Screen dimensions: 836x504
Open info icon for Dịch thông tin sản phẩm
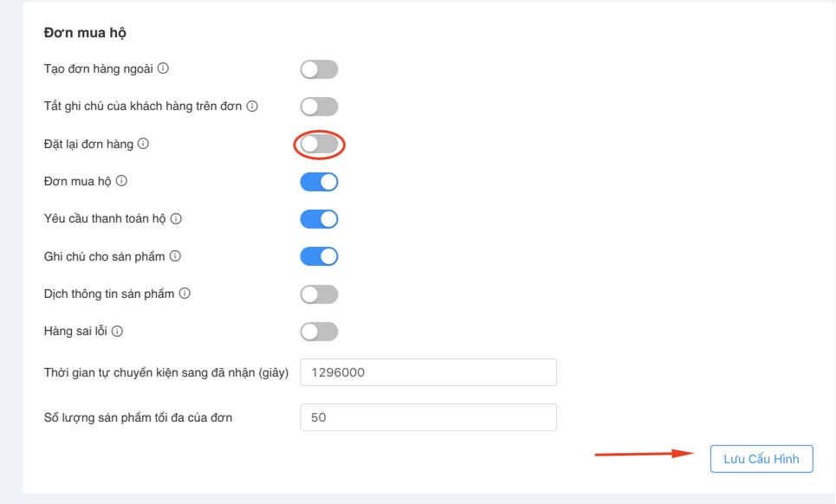tap(185, 294)
